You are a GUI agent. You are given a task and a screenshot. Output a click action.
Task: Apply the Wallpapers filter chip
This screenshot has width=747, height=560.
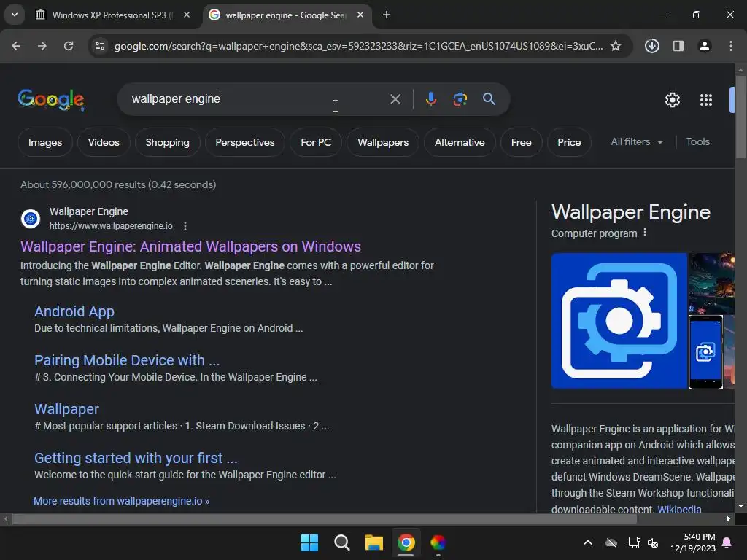tap(383, 142)
